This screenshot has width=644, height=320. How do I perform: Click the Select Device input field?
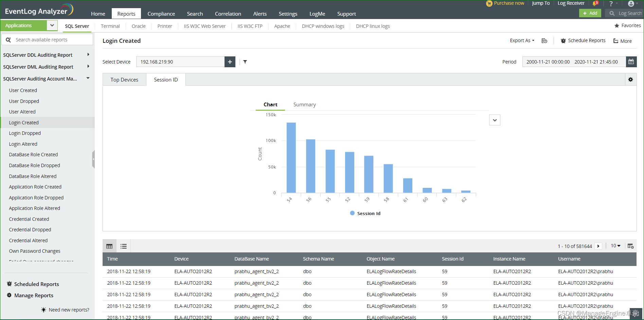pyautogui.click(x=180, y=62)
